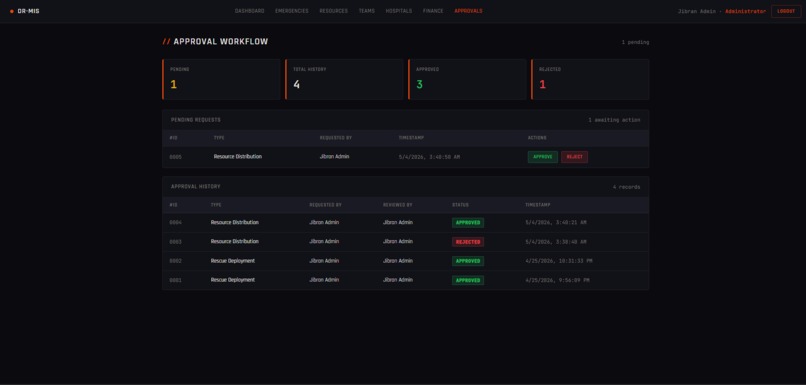Click the requester name in row 0002
The image size is (806, 385).
coord(324,261)
